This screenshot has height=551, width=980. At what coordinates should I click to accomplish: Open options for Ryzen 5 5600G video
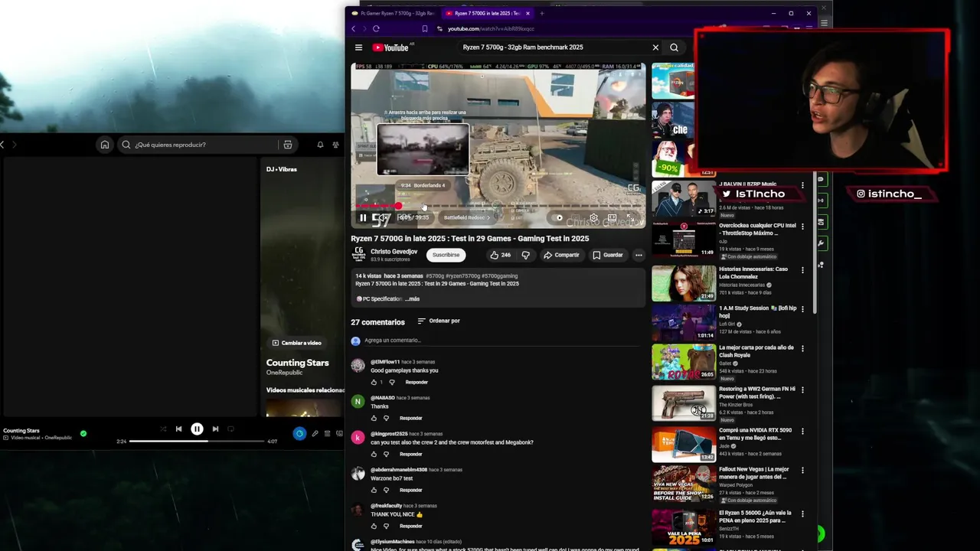(x=802, y=514)
